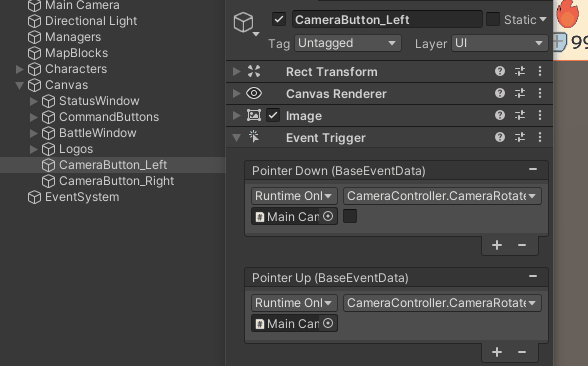Expand the Characters hierarchy item
This screenshot has height=366, width=588.
click(20, 69)
